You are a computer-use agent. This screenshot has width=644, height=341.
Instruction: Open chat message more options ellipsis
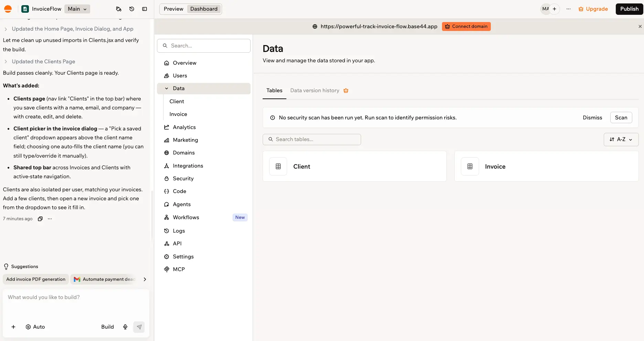(x=50, y=219)
